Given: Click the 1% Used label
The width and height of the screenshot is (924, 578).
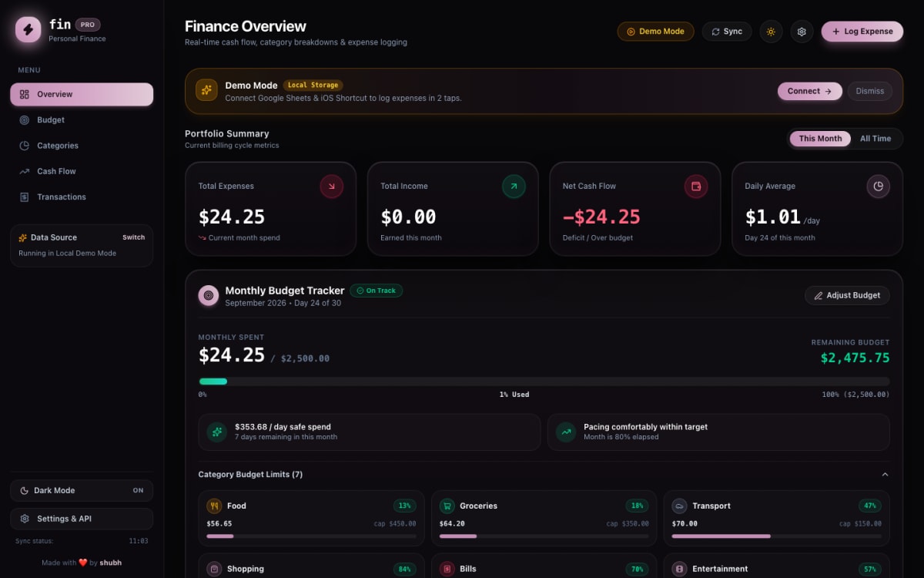Looking at the screenshot, I should [x=514, y=395].
